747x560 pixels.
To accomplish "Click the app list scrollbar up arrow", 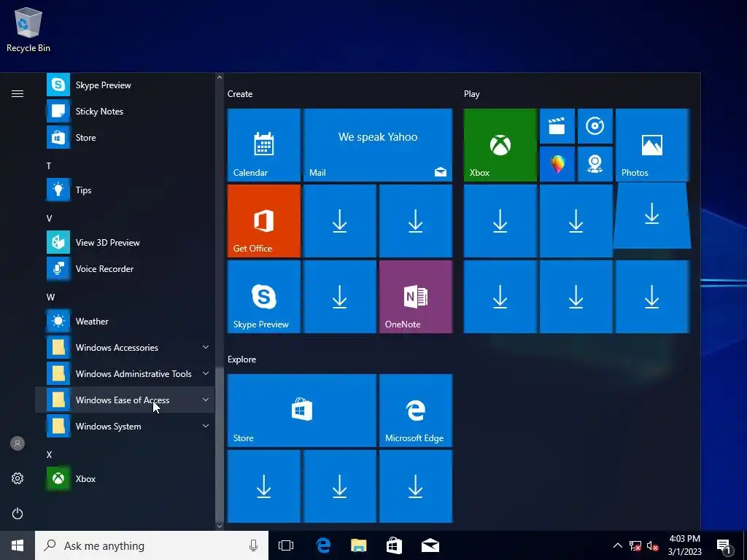I will 220,77.
